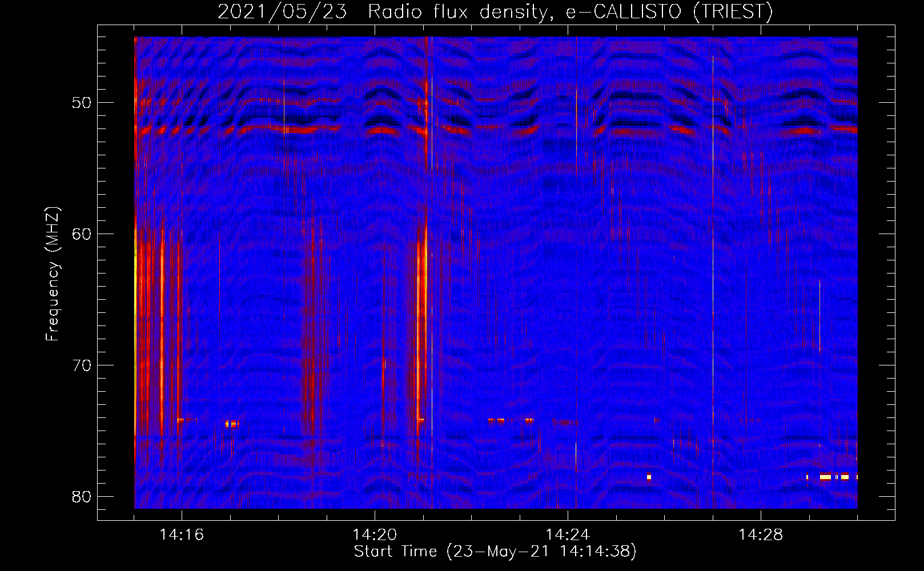924x571 pixels.
Task: Click the 14:24 time tick label
Action: pos(568,535)
